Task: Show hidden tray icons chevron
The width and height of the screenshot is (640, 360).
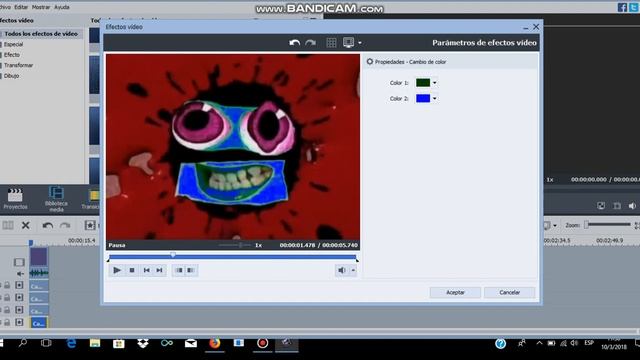Action: click(x=539, y=343)
